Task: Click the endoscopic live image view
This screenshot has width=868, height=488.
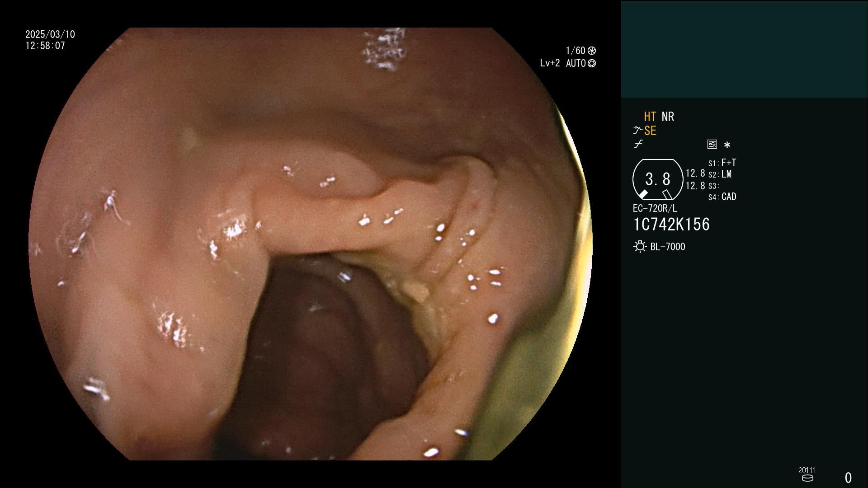Action: coord(311,244)
